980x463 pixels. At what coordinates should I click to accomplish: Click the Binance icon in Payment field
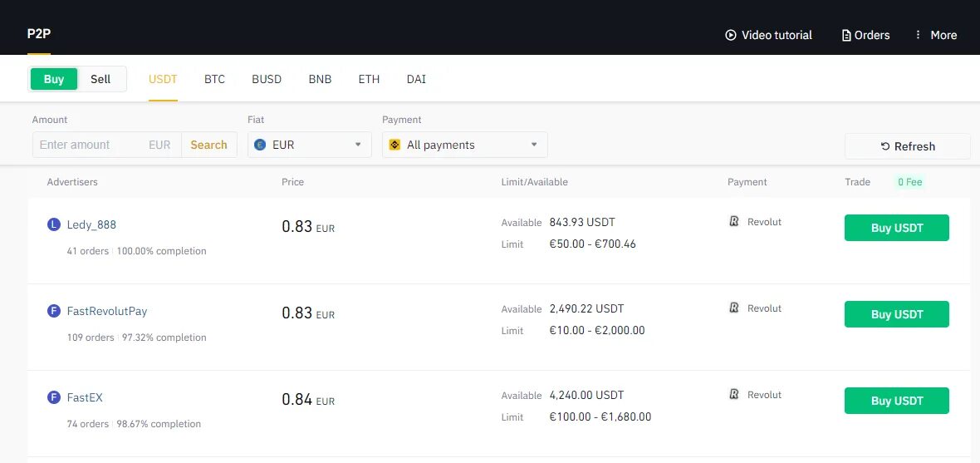394,145
